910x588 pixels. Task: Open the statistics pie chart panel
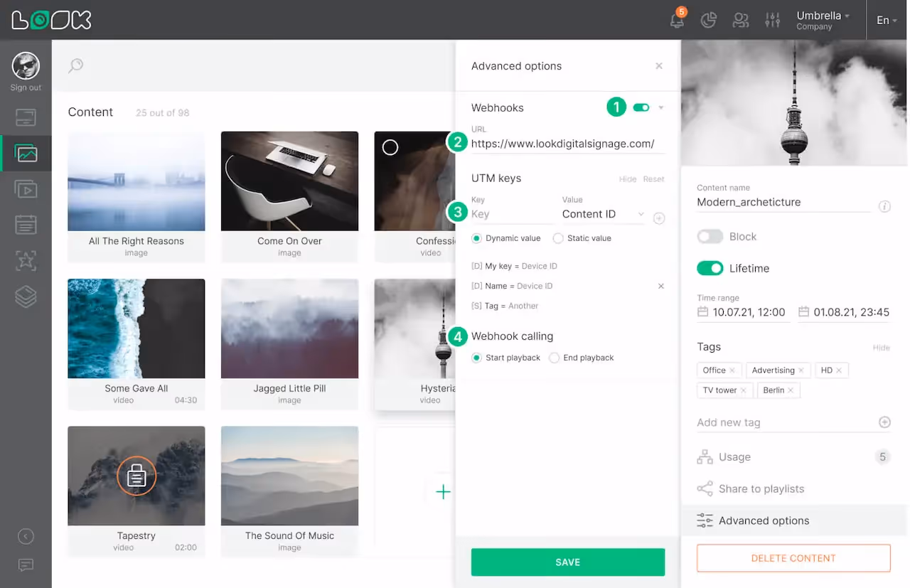(x=708, y=20)
